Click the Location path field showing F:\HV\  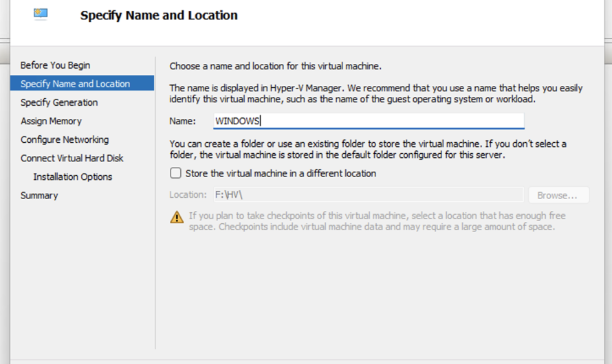(369, 195)
